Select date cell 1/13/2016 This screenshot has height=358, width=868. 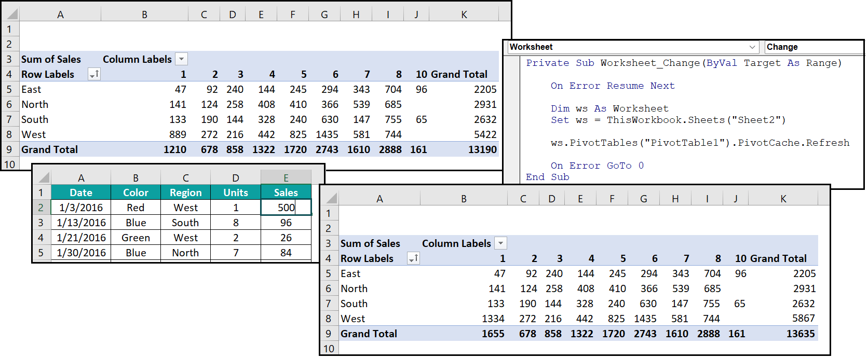click(x=81, y=223)
